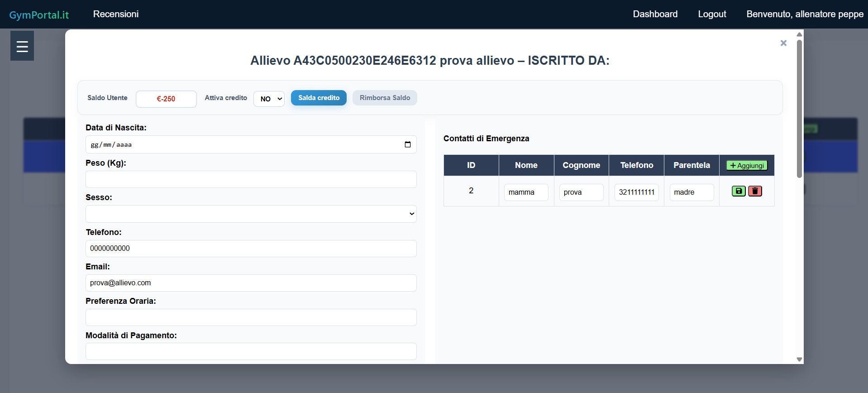The image size is (868, 393).
Task: Click the modal vertical scrollbar thumb
Action: [799, 109]
